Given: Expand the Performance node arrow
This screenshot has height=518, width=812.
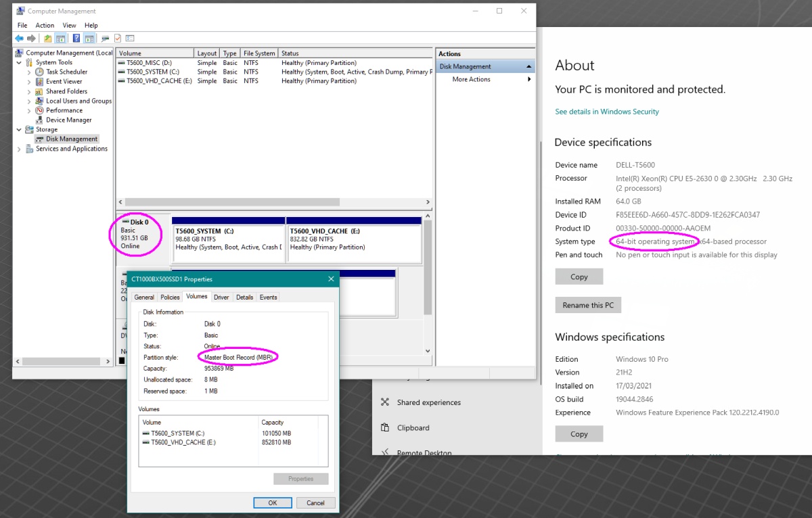Looking at the screenshot, I should coord(29,110).
